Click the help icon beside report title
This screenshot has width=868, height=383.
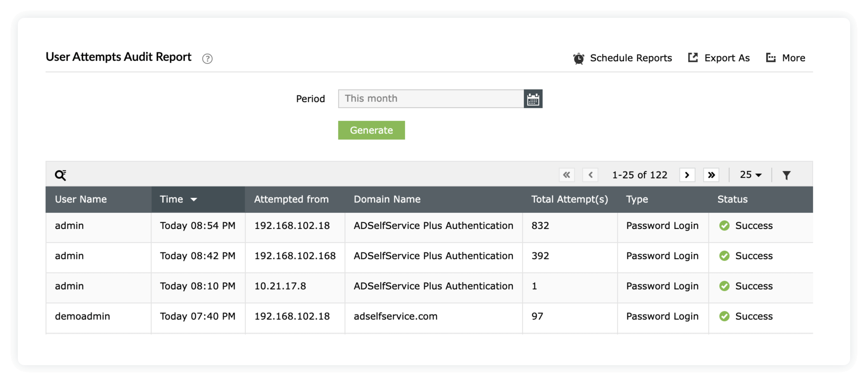(x=207, y=59)
